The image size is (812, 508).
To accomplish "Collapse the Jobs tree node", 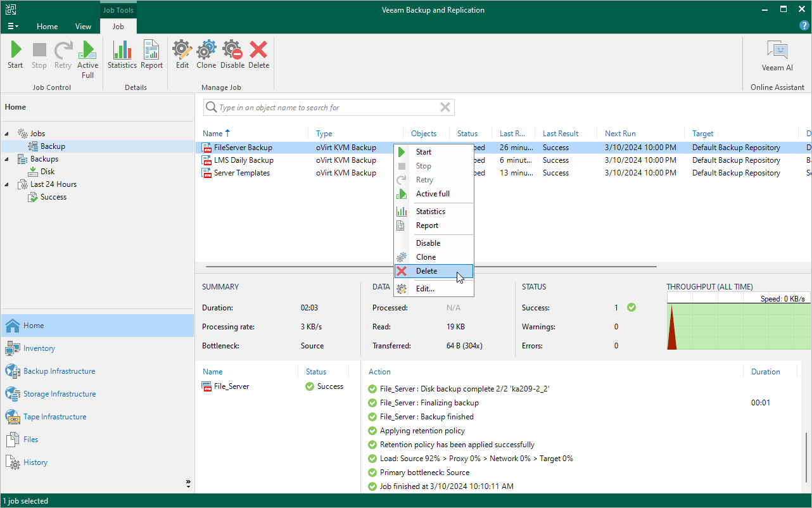I will click(7, 134).
